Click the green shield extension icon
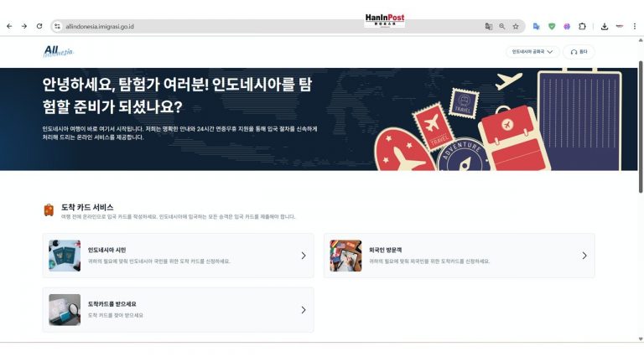Image resolution: width=644 pixels, height=362 pixels. [552, 26]
